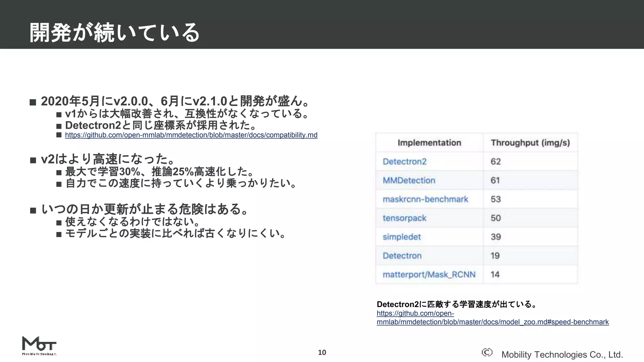Click the Detectron row link in table
Screen dimensions: 644x362
402,256
